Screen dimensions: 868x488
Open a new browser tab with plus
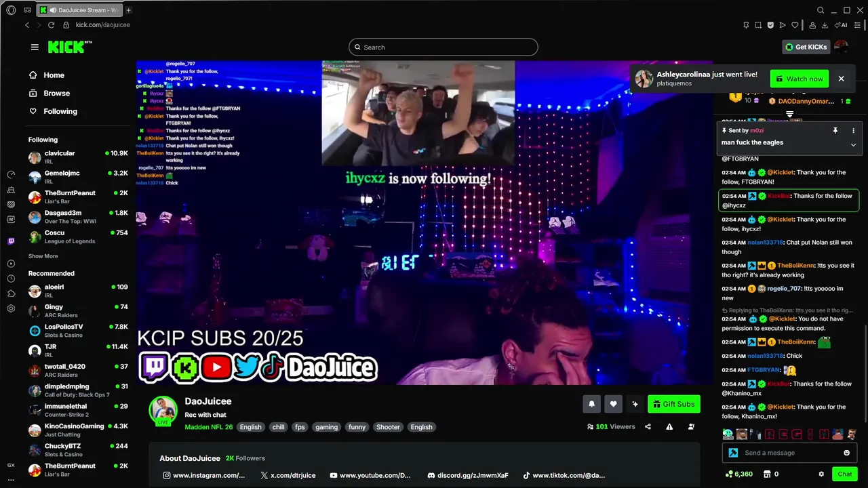pyautogui.click(x=128, y=10)
